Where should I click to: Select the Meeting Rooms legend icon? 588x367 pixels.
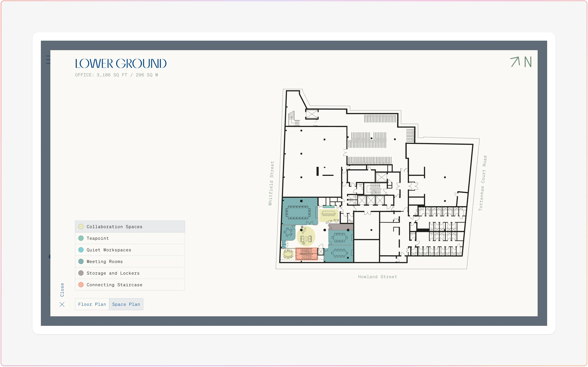tap(80, 261)
